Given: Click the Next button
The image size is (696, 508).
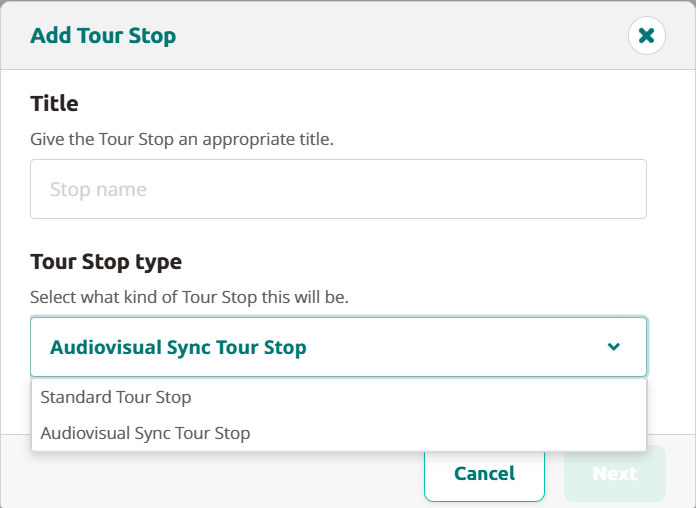Looking at the screenshot, I should click(x=614, y=473).
